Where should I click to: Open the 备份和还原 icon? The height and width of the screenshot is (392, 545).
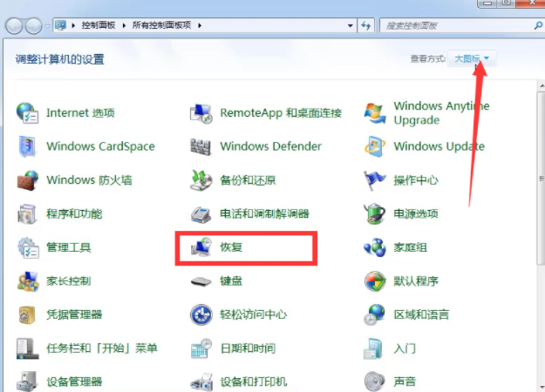201,180
